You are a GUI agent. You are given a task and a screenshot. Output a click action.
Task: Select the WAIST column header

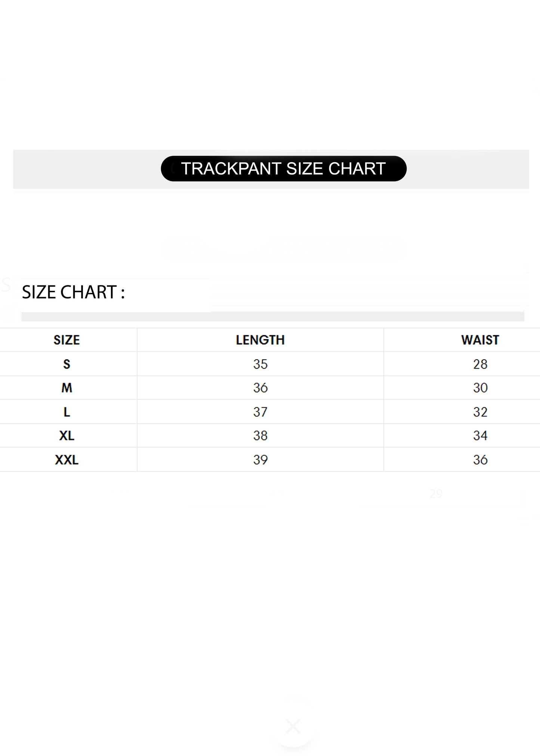pyautogui.click(x=480, y=340)
